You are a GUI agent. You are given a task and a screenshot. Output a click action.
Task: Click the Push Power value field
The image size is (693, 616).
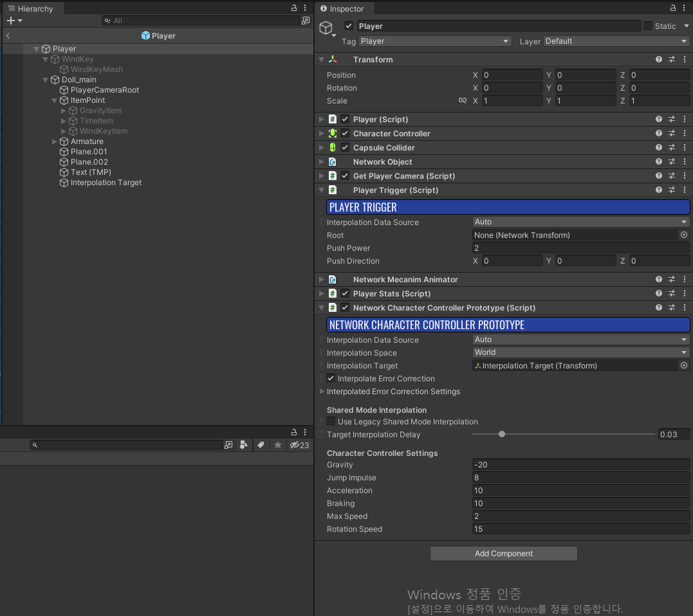[581, 248]
